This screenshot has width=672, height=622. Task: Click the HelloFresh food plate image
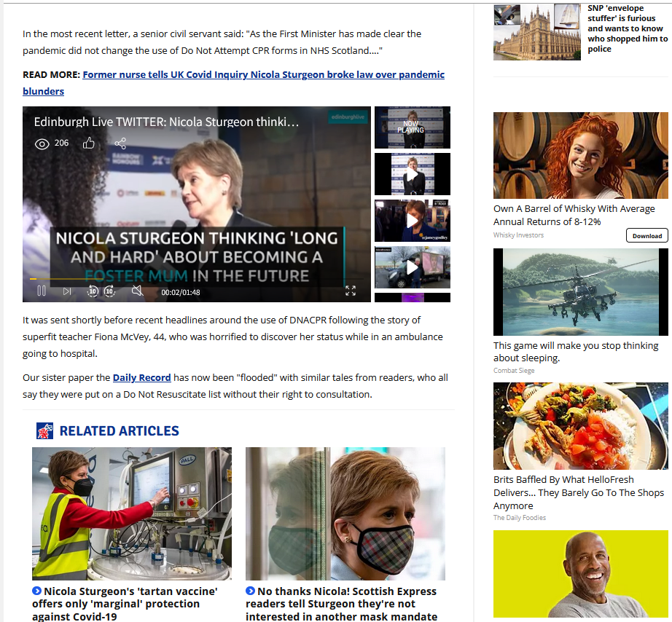[x=581, y=426]
